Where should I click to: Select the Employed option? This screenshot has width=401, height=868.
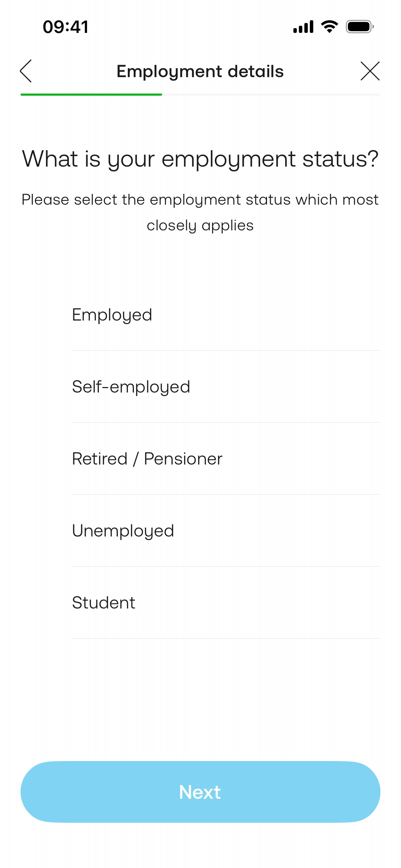pyautogui.click(x=112, y=315)
